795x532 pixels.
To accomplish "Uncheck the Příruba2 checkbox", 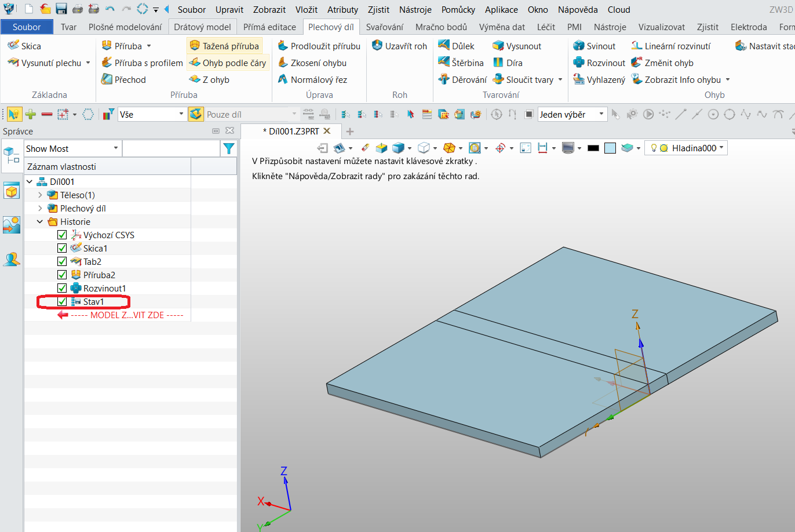I will click(x=62, y=275).
